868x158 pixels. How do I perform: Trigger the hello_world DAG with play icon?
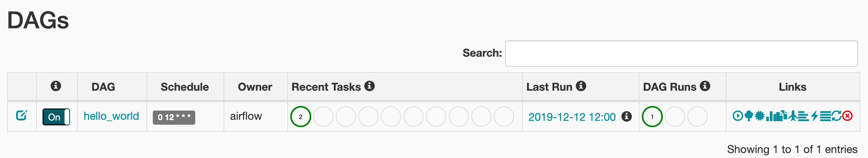pyautogui.click(x=738, y=116)
